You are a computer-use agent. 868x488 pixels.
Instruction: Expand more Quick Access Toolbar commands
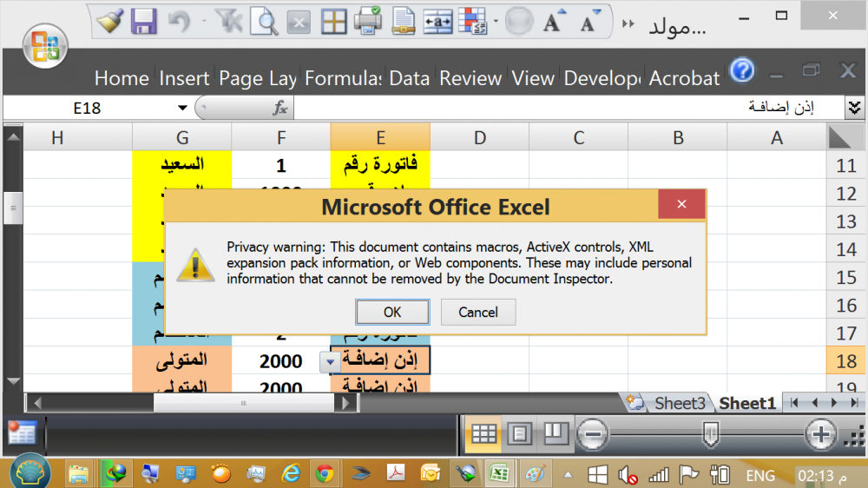(x=628, y=23)
